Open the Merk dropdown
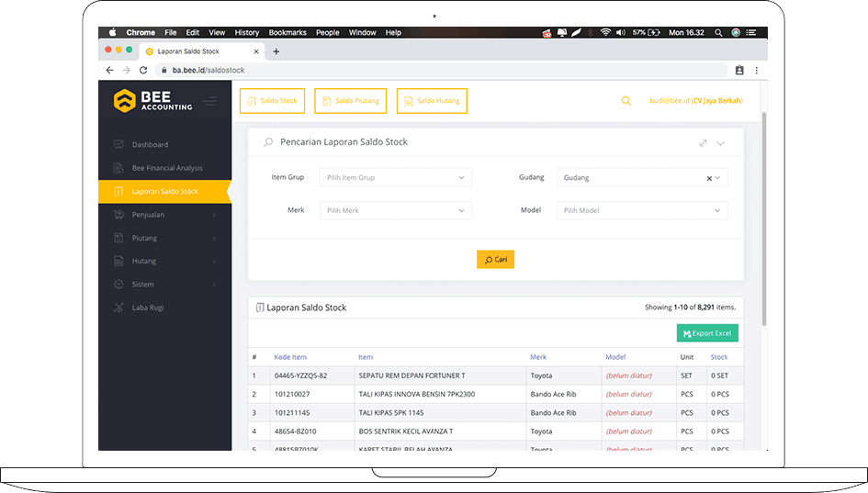Screen dimensions: 868x493 pyautogui.click(x=396, y=211)
